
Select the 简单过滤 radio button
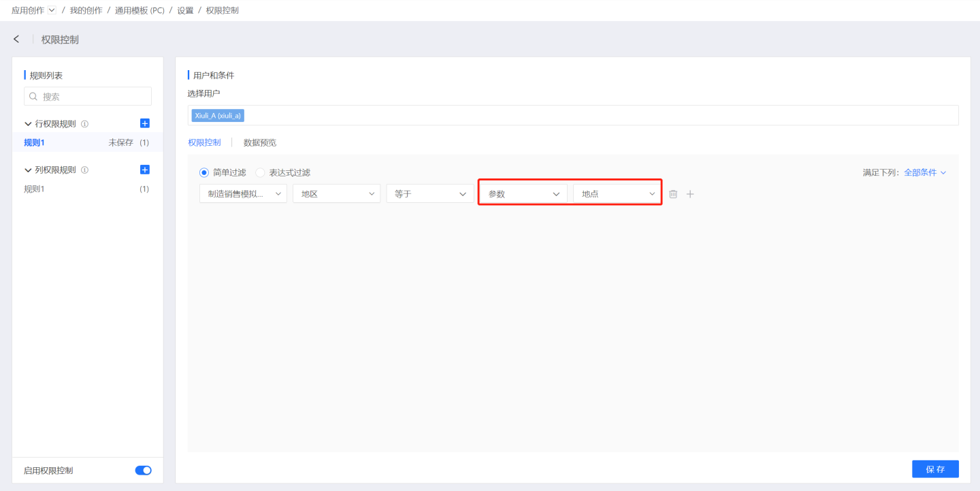coord(204,173)
